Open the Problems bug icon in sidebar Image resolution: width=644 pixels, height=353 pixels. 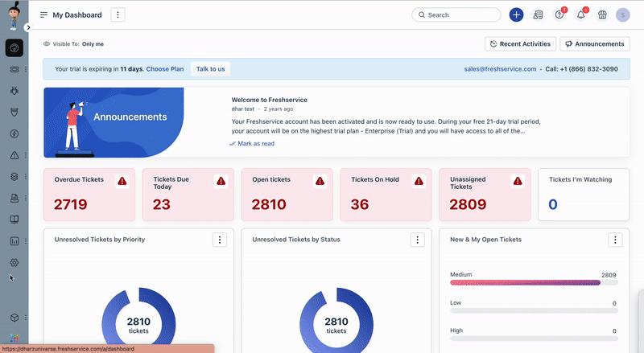tap(14, 91)
